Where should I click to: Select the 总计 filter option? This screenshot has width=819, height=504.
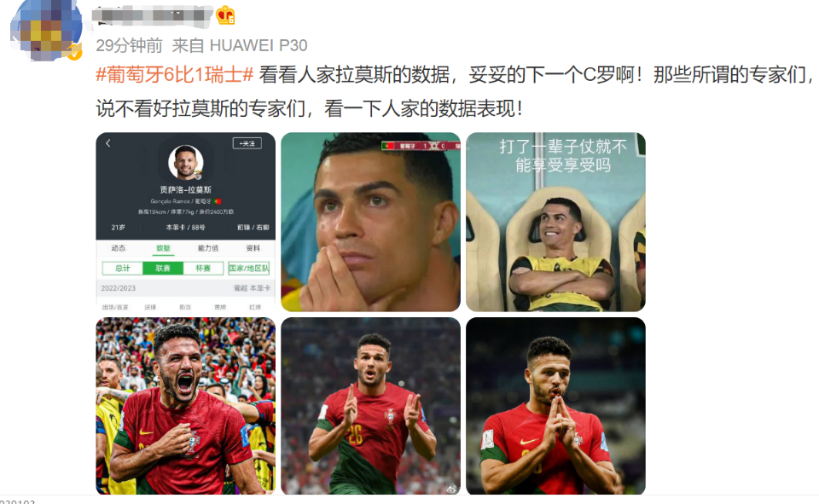[x=122, y=268]
